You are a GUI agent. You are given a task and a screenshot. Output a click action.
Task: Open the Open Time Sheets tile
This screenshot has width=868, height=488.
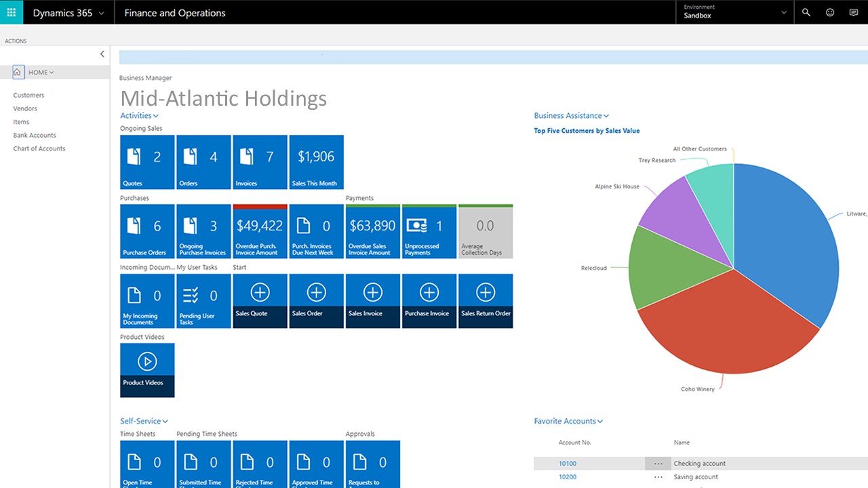147,464
